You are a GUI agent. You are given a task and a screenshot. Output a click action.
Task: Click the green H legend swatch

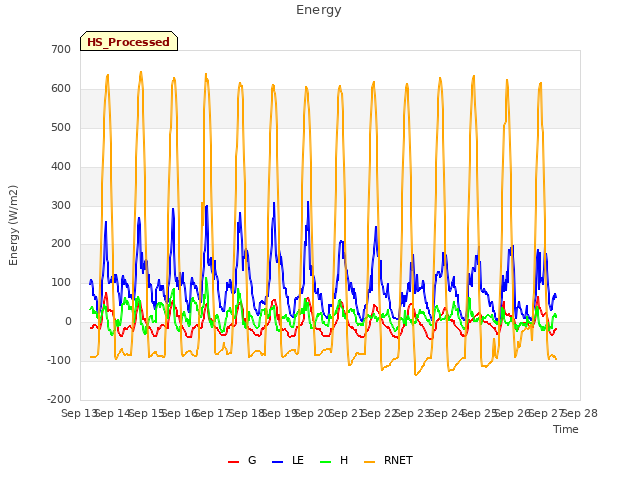326,462
